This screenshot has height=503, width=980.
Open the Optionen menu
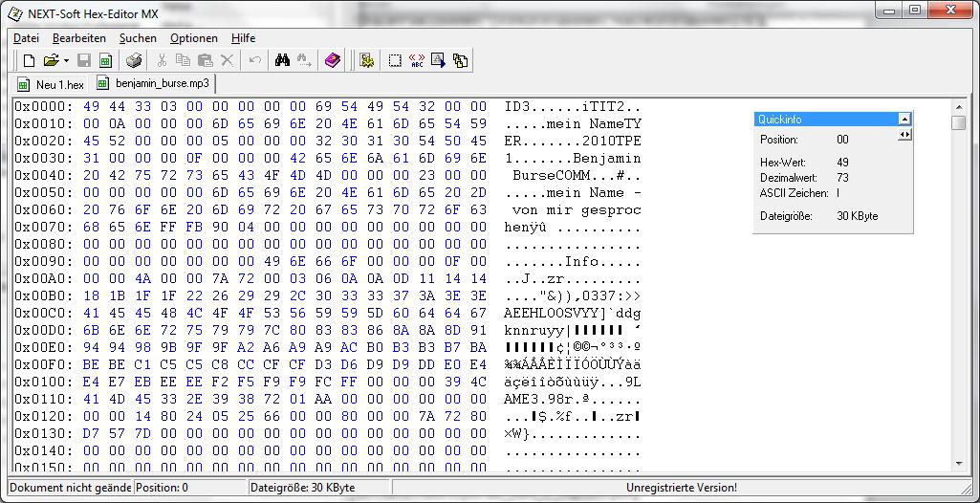[194, 38]
